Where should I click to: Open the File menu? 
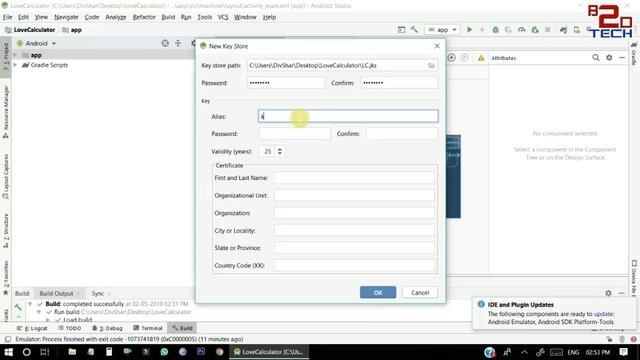(x=7, y=17)
